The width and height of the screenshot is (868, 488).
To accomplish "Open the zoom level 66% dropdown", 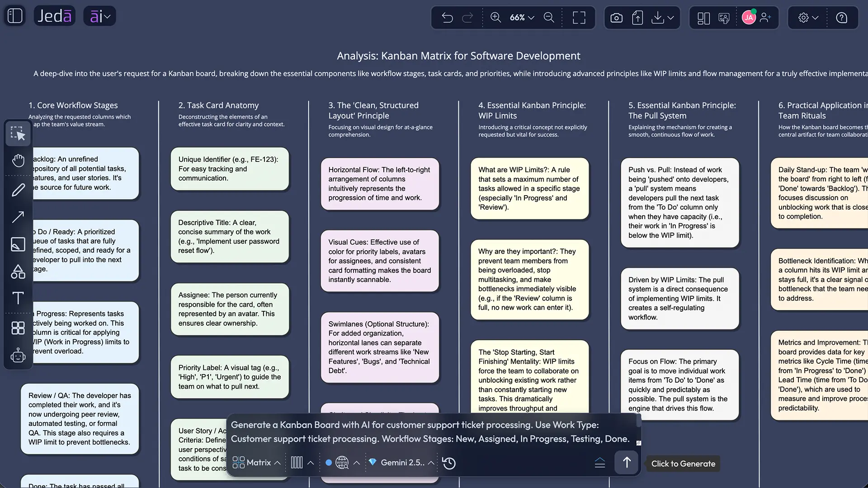I will tap(522, 18).
